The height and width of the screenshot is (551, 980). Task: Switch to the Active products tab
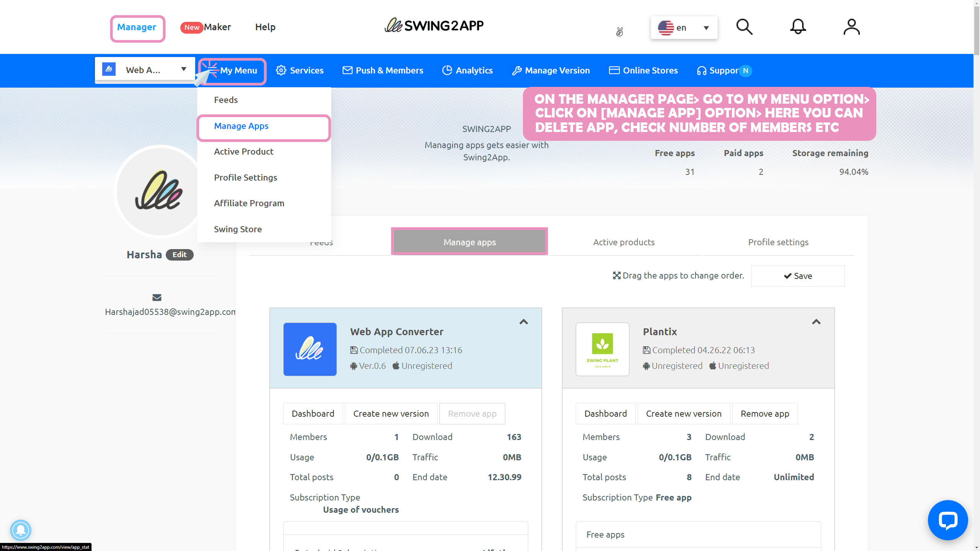tap(624, 242)
